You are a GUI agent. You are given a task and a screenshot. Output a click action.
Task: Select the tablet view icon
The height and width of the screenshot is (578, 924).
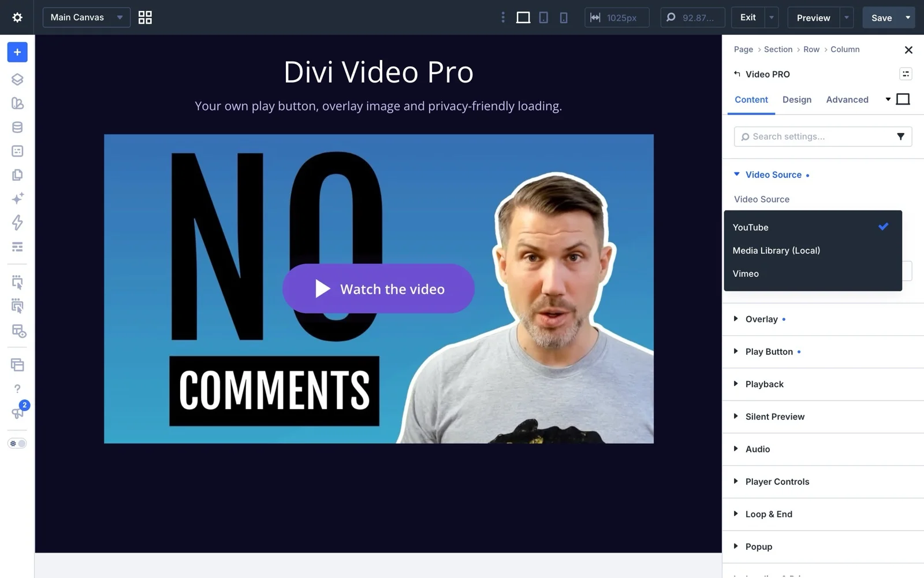tap(543, 17)
